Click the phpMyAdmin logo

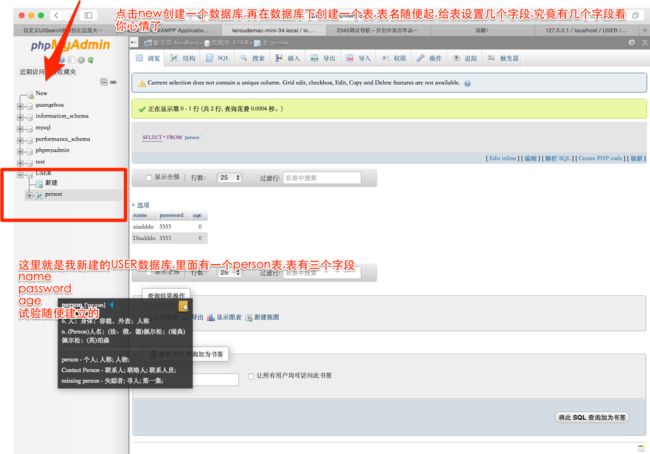[x=70, y=45]
